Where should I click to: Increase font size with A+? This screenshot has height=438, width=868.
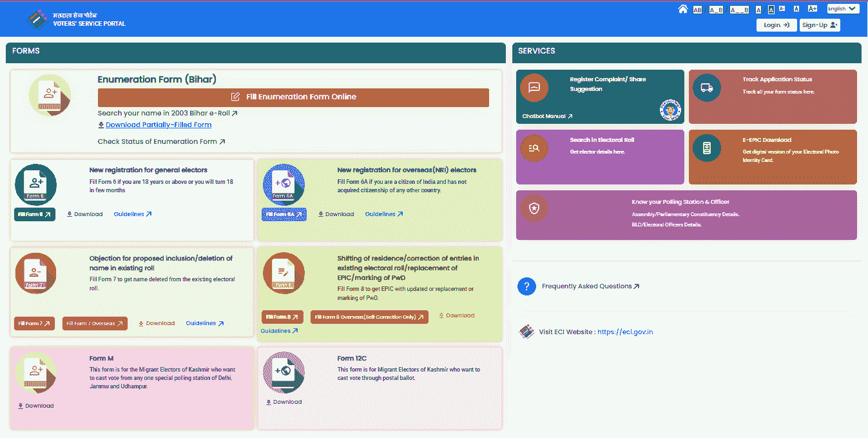813,9
